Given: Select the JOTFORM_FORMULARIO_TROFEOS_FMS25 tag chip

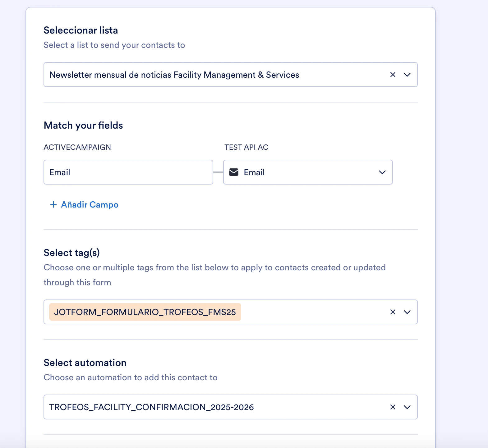Looking at the screenshot, I should tap(145, 312).
